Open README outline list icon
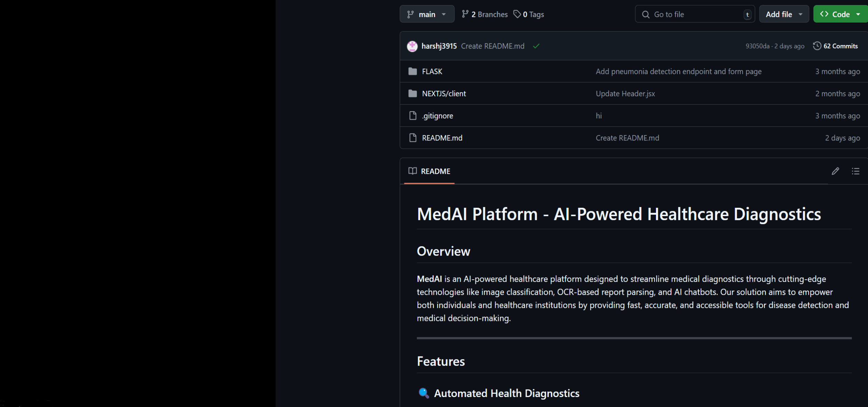Viewport: 868px width, 407px height. [855, 171]
